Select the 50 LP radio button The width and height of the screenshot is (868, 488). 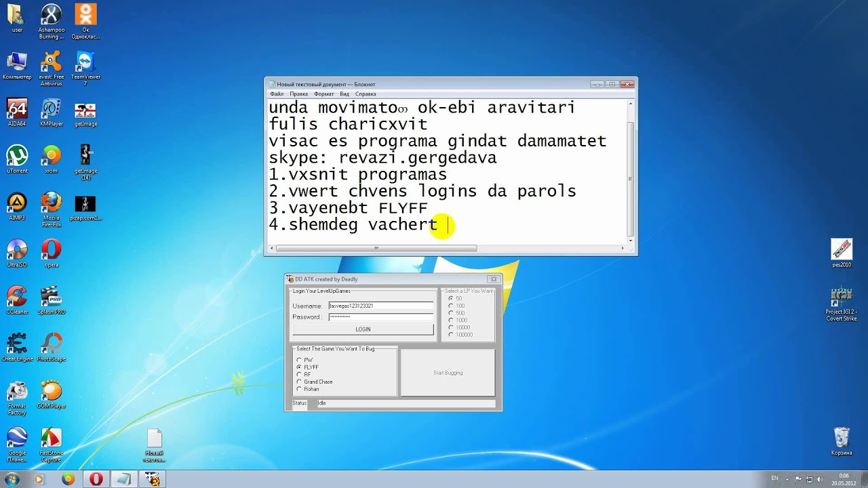click(451, 298)
